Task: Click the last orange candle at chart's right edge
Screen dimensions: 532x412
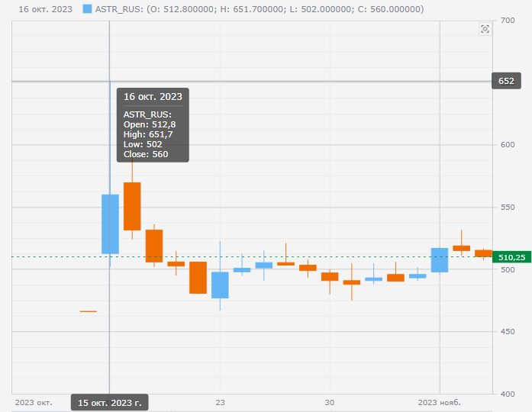Action: pyautogui.click(x=483, y=253)
